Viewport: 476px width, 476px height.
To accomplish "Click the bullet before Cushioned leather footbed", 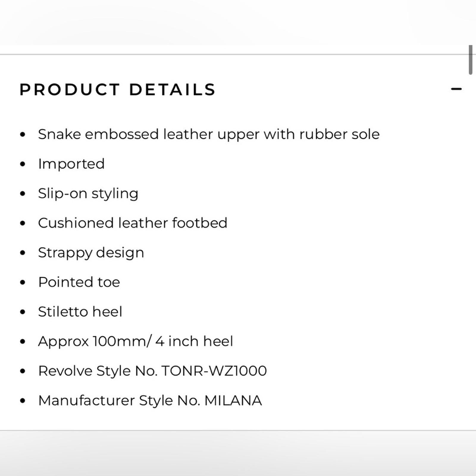I will [x=23, y=223].
